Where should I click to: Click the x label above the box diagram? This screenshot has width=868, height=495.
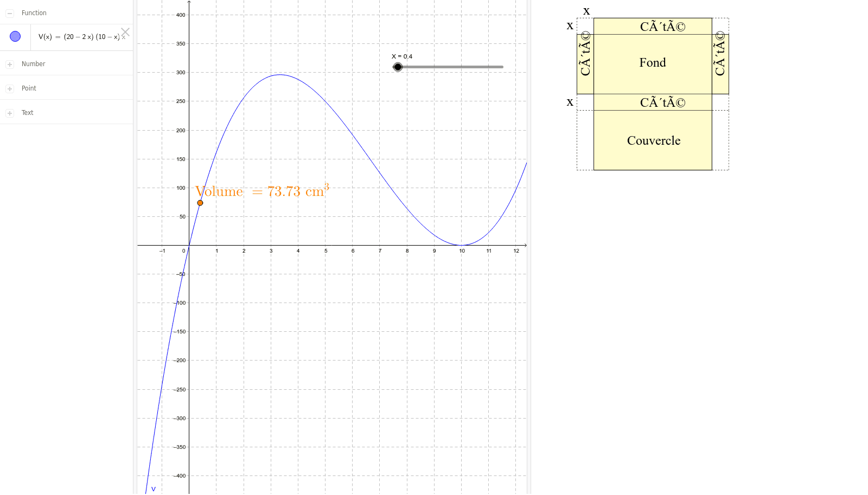[586, 11]
